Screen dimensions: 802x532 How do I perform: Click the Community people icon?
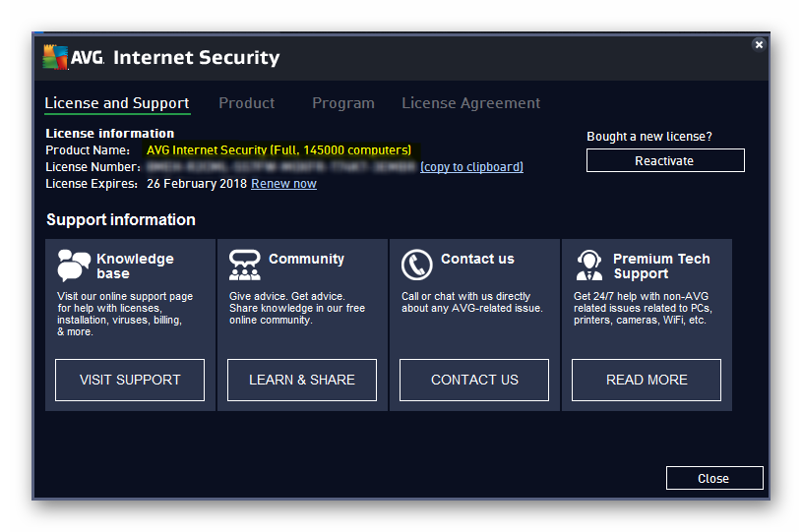[244, 265]
